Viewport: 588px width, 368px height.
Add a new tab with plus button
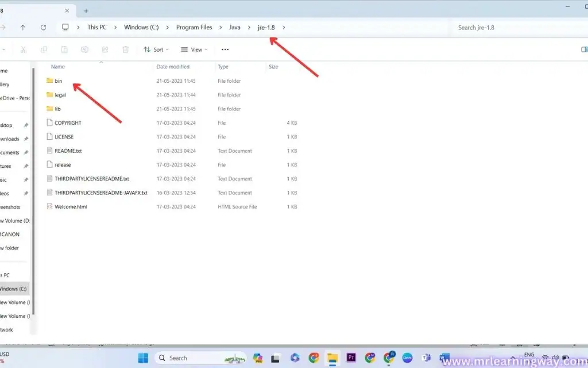coord(86,11)
